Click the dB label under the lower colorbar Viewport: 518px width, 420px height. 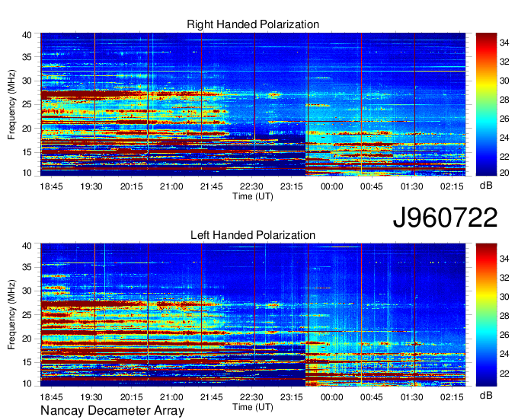pyautogui.click(x=486, y=395)
